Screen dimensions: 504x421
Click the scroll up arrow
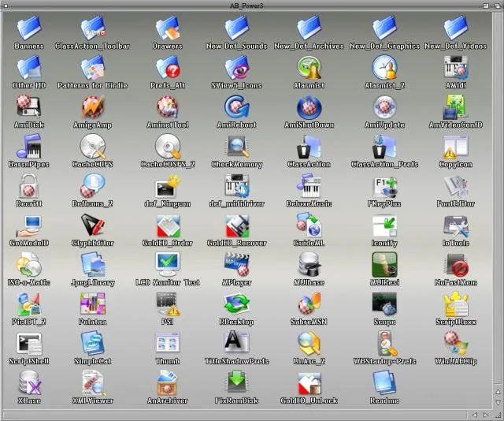tap(497, 392)
